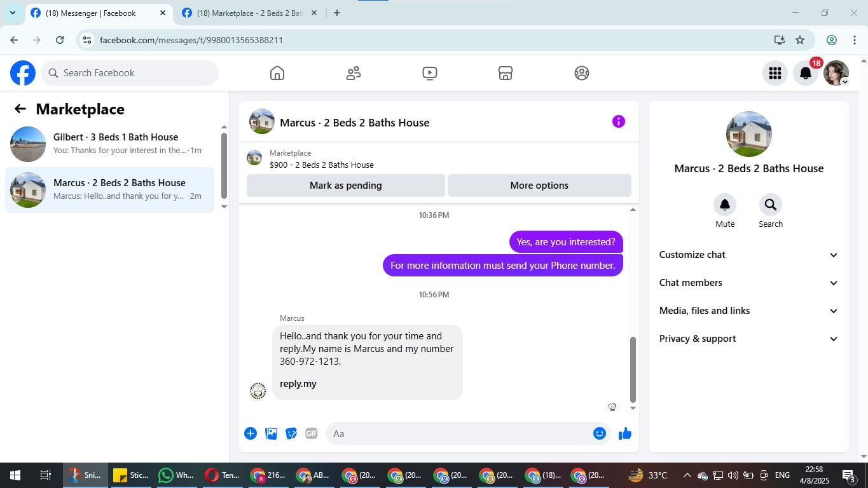
Task: Open more actions plus icon in composer
Action: coord(251,433)
